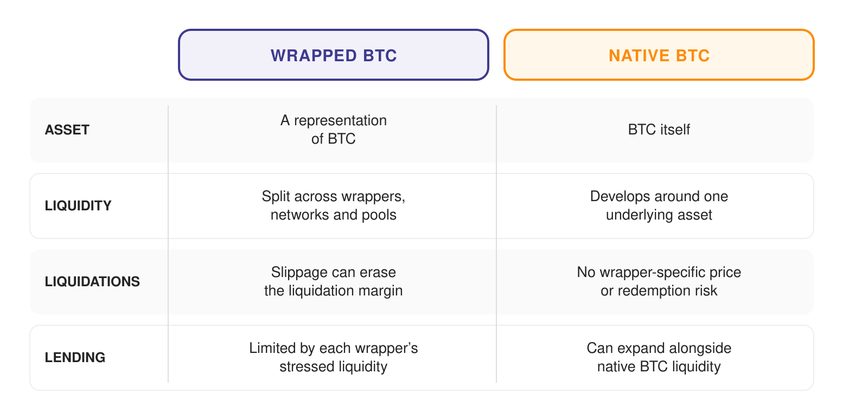The width and height of the screenshot is (868, 412).
Task: Click the WRAPPED BTC header box
Action: pos(334,55)
